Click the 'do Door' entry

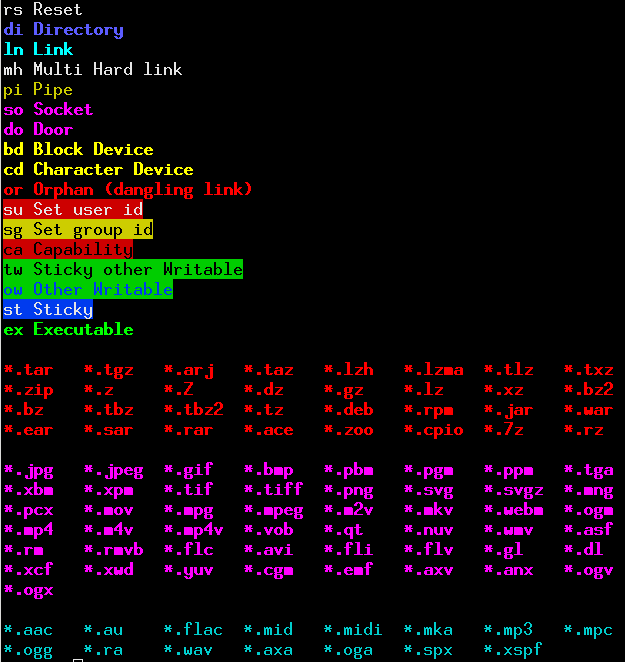[x=38, y=129]
